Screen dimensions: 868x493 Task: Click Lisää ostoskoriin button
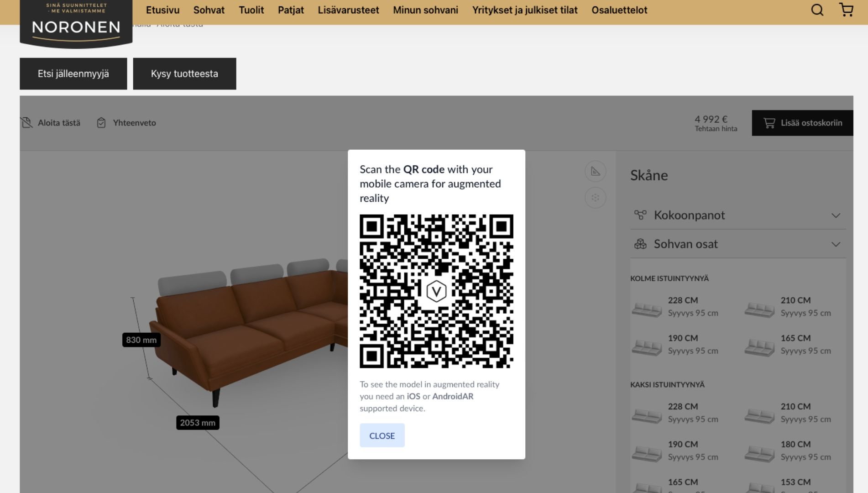tap(802, 123)
